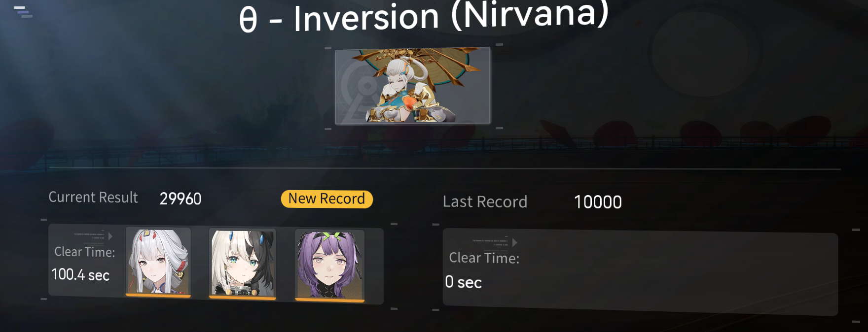Click the right Clear Time label
The image size is (868, 332).
pos(484,258)
